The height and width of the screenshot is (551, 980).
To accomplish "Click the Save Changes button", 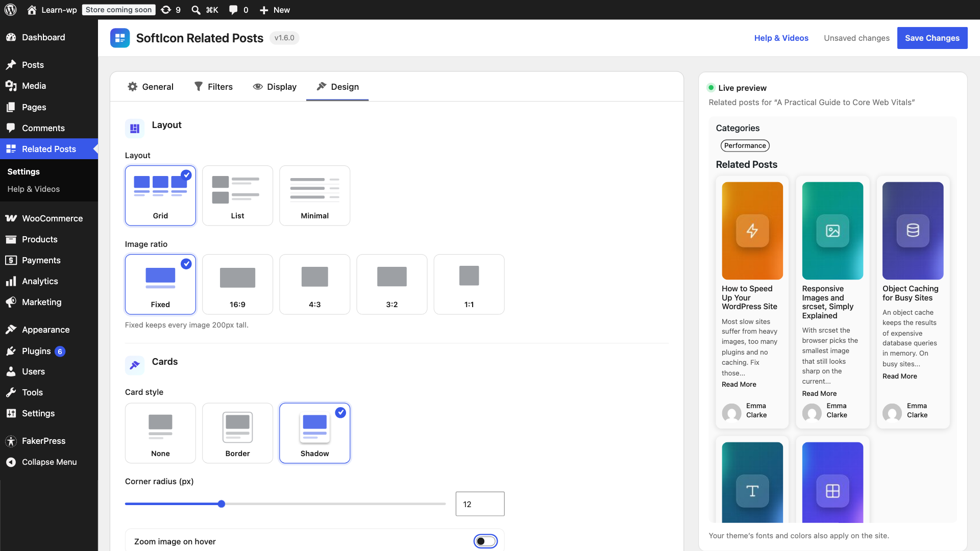I will (932, 38).
